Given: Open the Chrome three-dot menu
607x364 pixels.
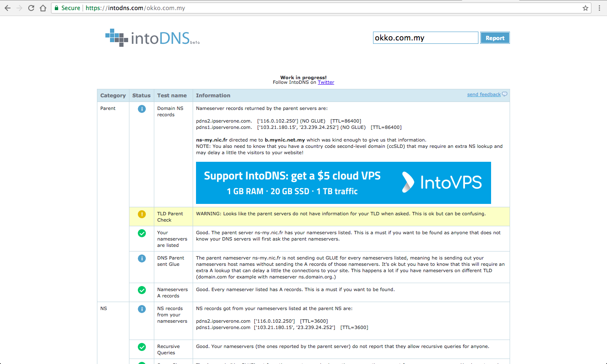Looking at the screenshot, I should [x=599, y=8].
